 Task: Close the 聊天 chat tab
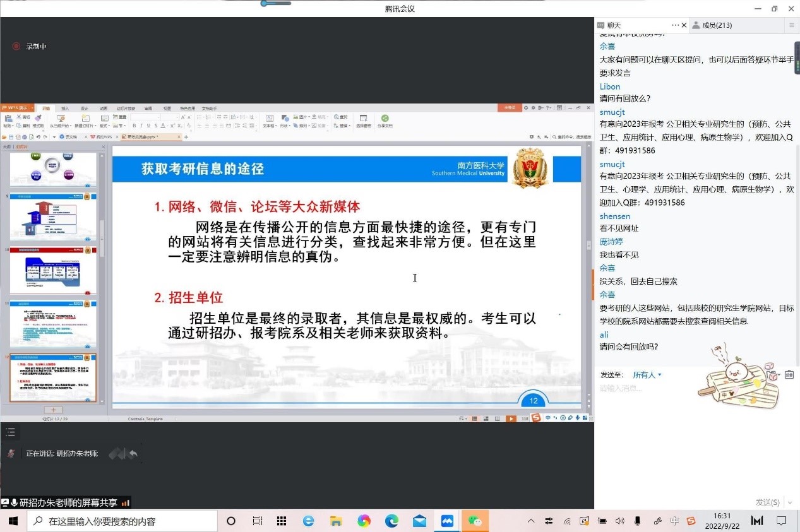(684, 25)
